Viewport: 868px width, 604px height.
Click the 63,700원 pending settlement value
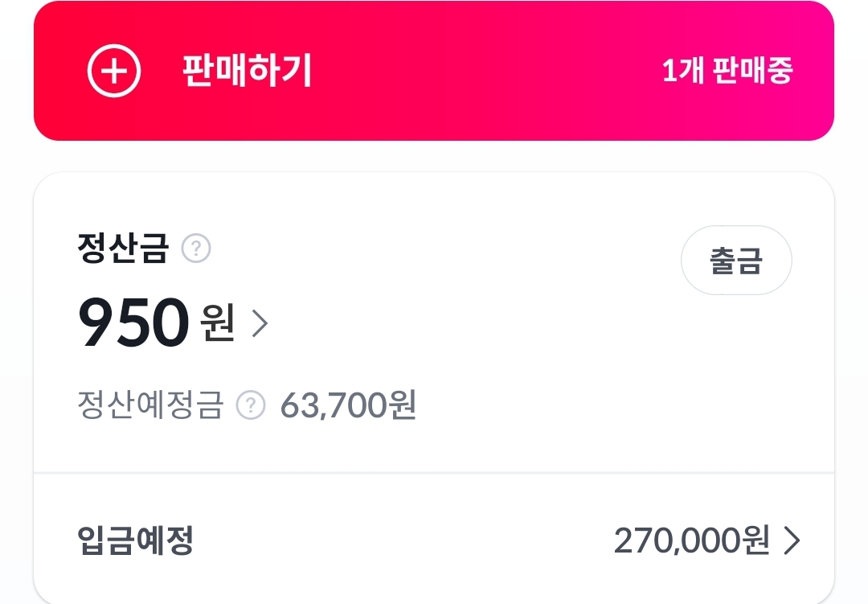pos(348,405)
